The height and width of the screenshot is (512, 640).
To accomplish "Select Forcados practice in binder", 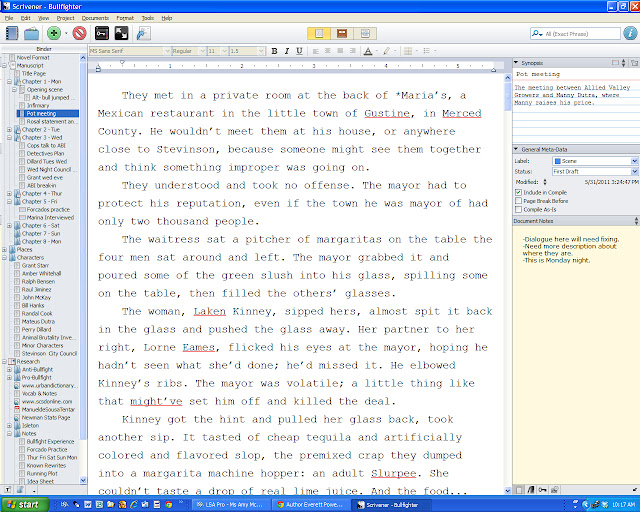I will point(48,209).
